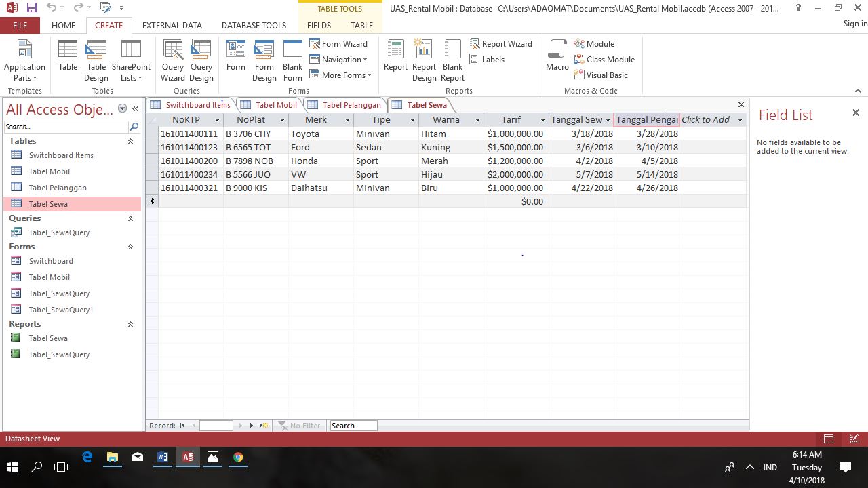Collapse the Forms group in navigation pane
868x488 pixels.
(x=130, y=247)
